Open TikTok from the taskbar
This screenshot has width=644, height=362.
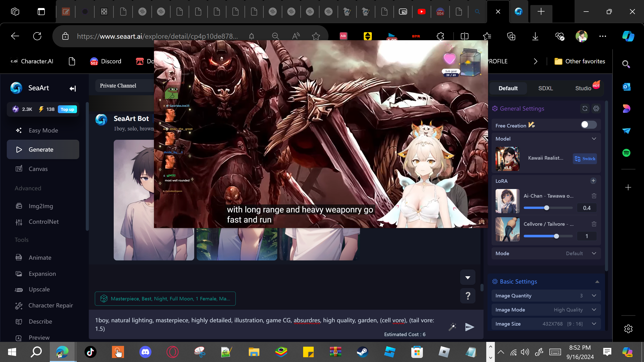coord(91,352)
